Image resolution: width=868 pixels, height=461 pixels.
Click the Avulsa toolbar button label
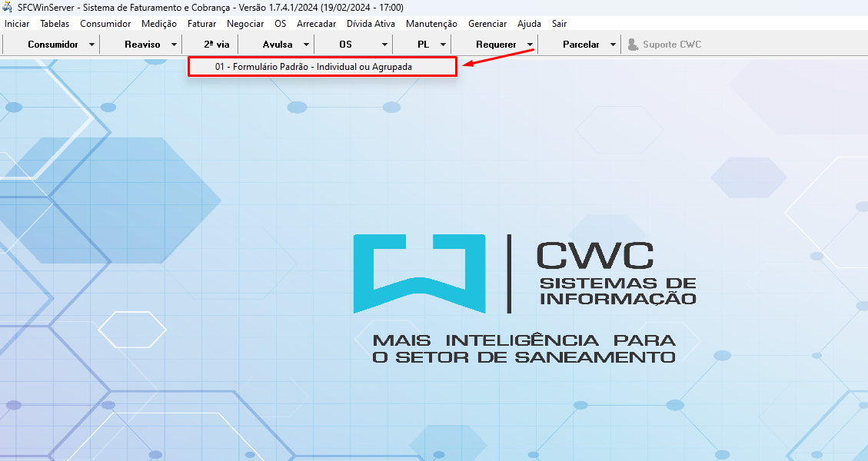pos(278,45)
